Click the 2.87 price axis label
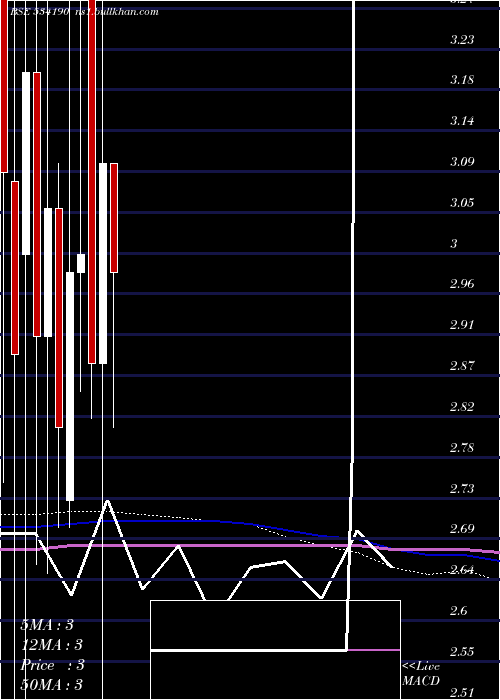 (462, 366)
